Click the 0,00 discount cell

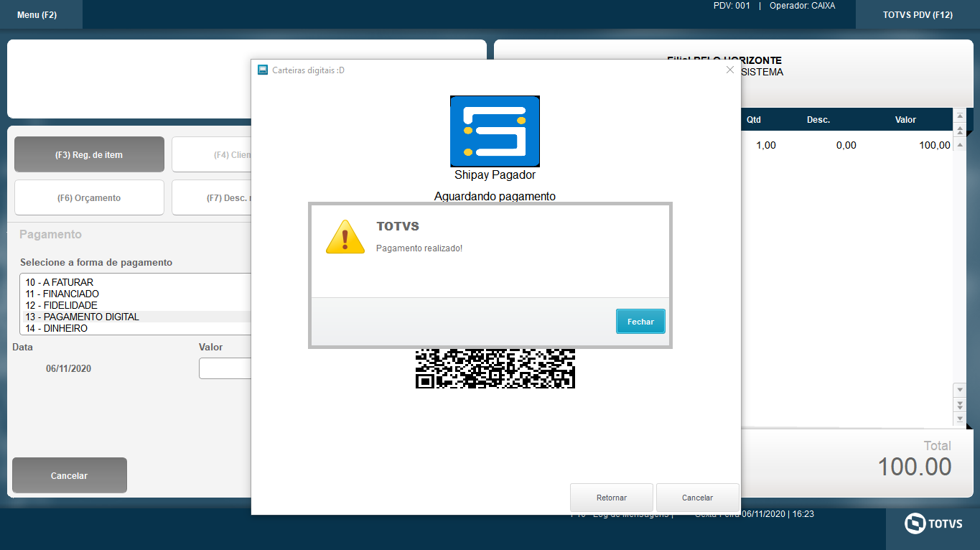coord(846,145)
